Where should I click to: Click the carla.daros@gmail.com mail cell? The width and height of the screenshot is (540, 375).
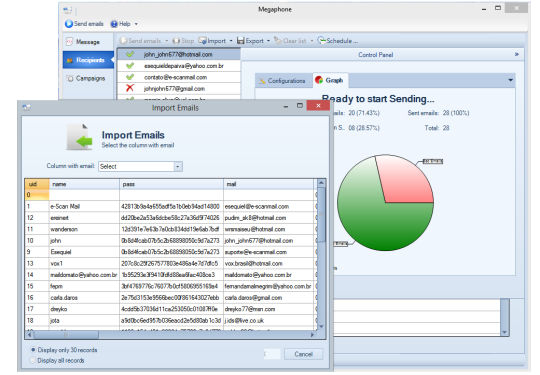point(269,298)
